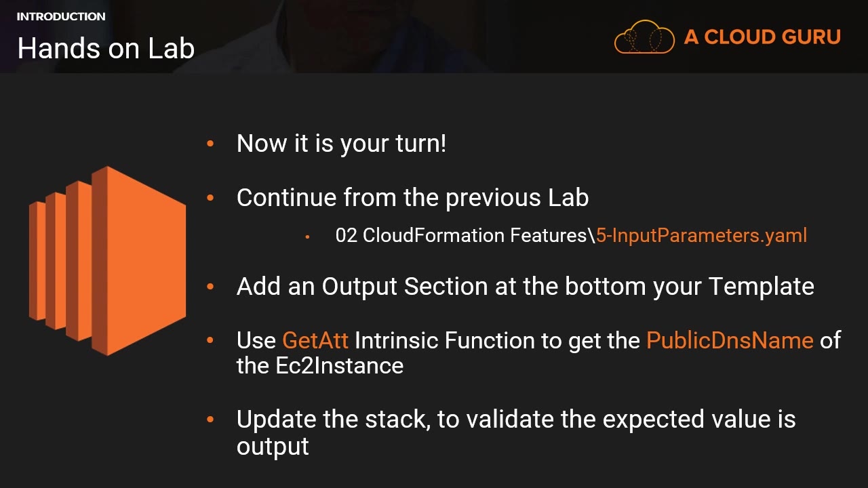Select the "Hands on Lab" slide title
The image size is (868, 488).
[x=106, y=49]
